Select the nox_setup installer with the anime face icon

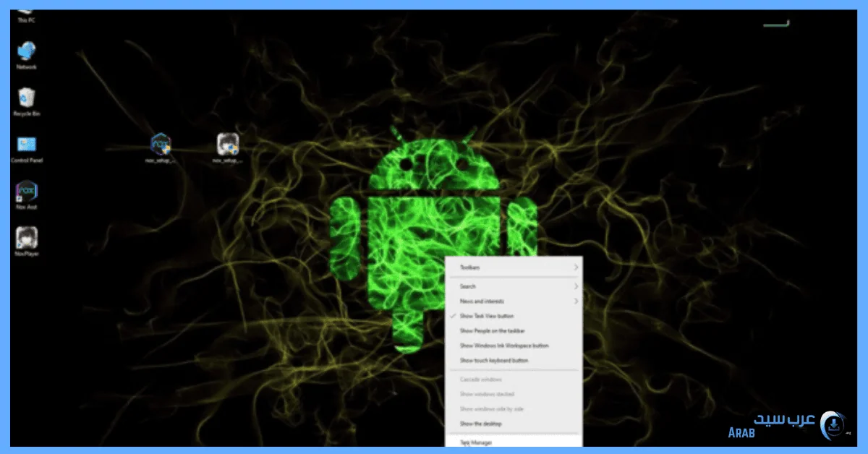tap(227, 145)
